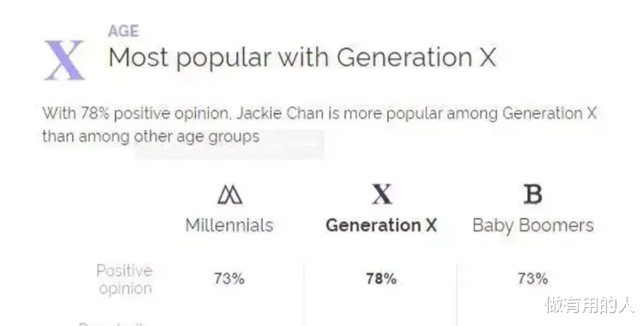The image size is (644, 326).
Task: Select the Baby Boomers column label
Action: tap(533, 226)
